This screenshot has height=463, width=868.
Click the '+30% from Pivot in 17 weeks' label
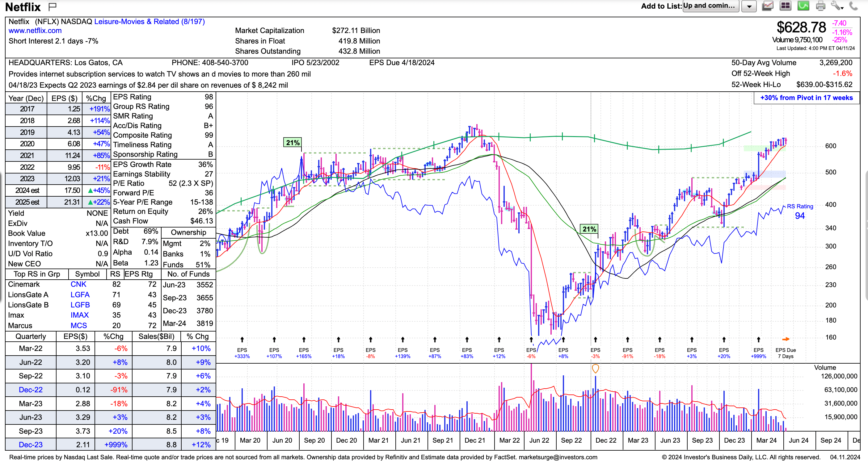pyautogui.click(x=806, y=98)
